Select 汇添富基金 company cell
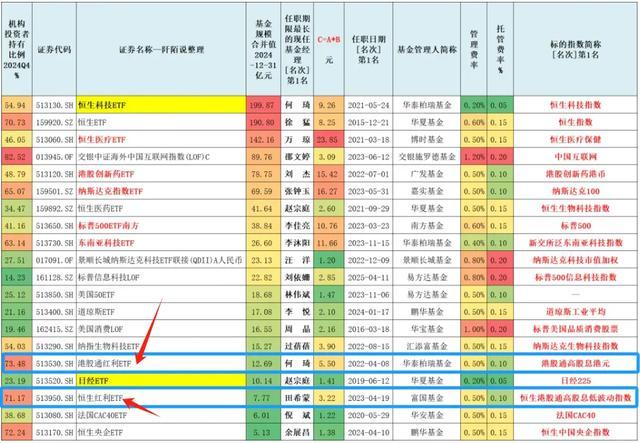The height and width of the screenshot is (443, 640). pyautogui.click(x=427, y=346)
